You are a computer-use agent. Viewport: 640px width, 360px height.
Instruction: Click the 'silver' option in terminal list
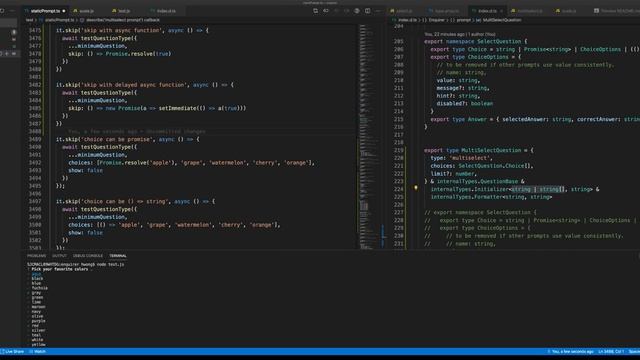click(38, 331)
